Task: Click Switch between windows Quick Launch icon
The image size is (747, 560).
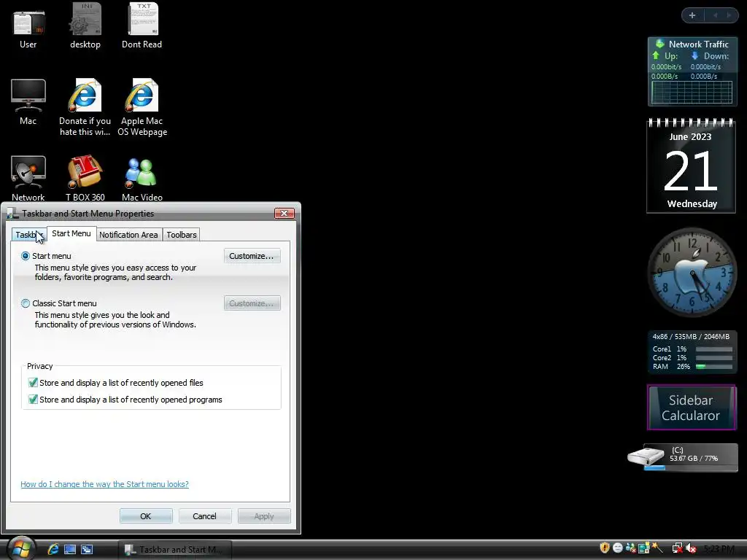Action: coord(87,549)
